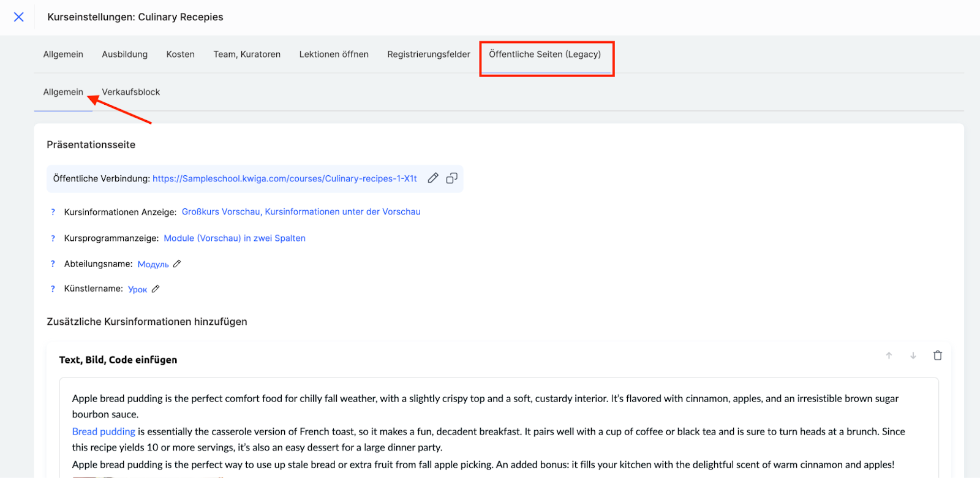Edit the Abteilungsname pencil icon

point(177,264)
